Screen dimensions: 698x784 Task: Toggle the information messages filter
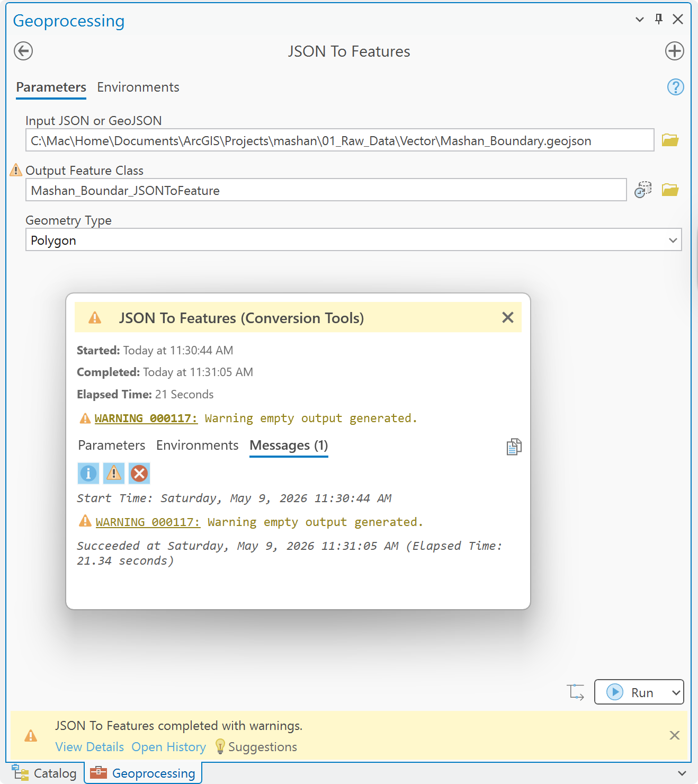coord(88,473)
